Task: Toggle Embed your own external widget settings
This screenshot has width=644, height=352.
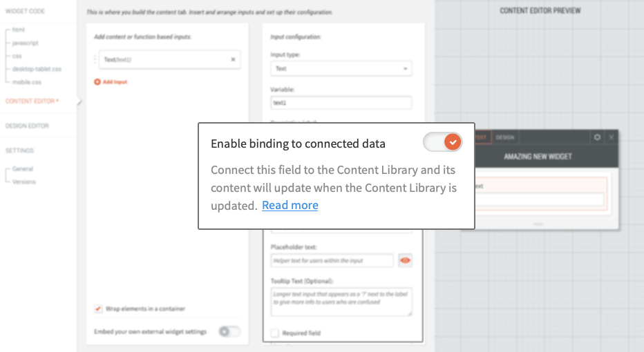Action: [x=229, y=331]
